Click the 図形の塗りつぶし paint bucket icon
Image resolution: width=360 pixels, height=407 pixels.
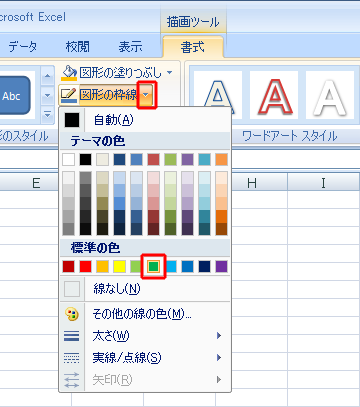tap(69, 73)
